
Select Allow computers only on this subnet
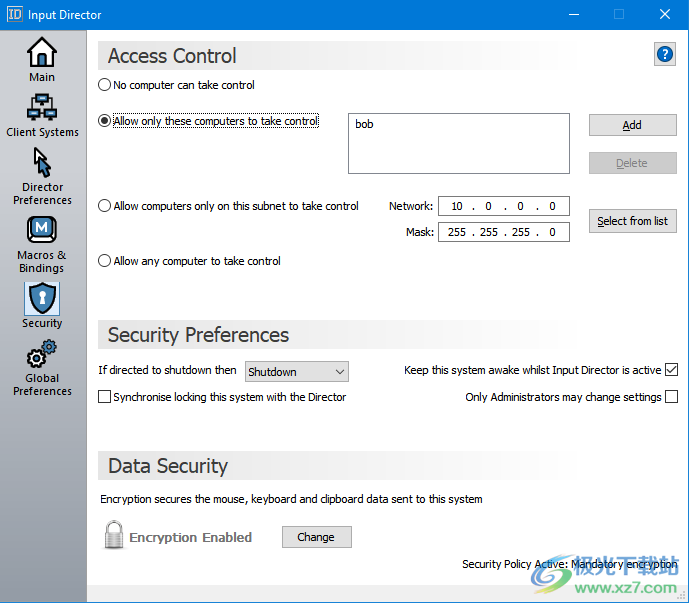104,206
